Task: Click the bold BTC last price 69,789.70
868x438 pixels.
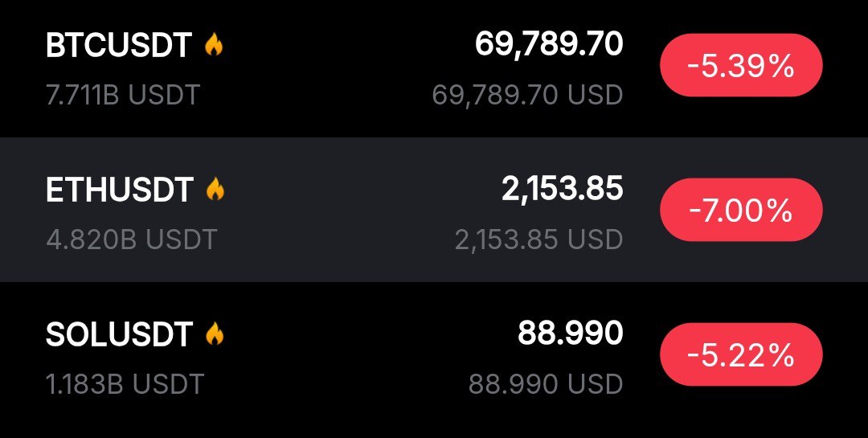Action: tap(548, 44)
